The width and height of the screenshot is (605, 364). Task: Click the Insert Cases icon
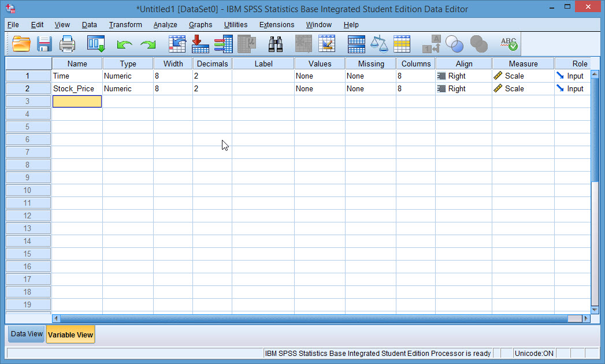[x=304, y=43]
